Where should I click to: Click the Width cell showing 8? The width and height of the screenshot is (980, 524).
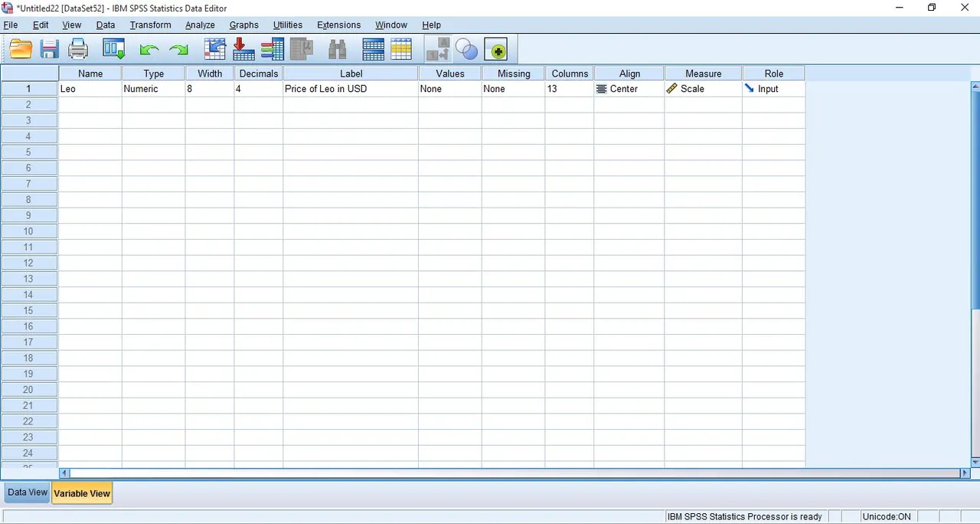tap(210, 89)
